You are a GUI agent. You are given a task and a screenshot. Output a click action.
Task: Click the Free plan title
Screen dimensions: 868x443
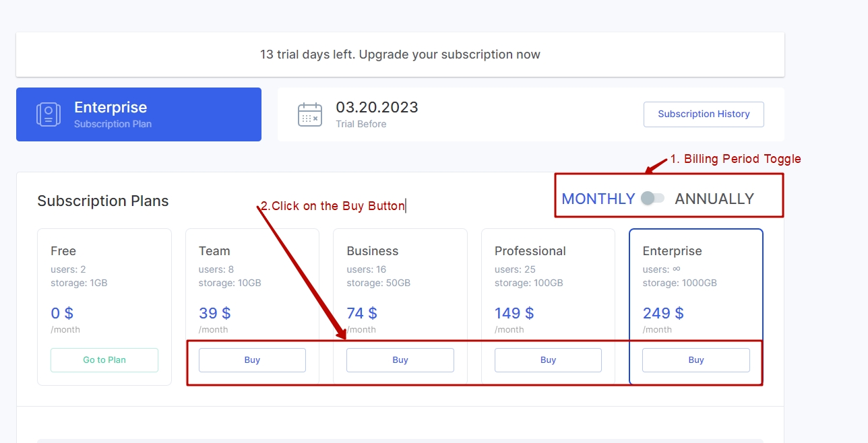coord(63,250)
